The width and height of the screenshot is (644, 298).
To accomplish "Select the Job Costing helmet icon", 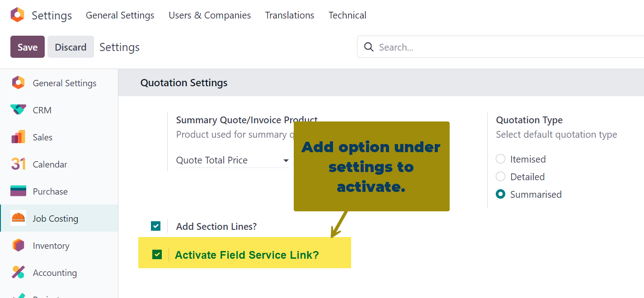I will click(x=18, y=219).
